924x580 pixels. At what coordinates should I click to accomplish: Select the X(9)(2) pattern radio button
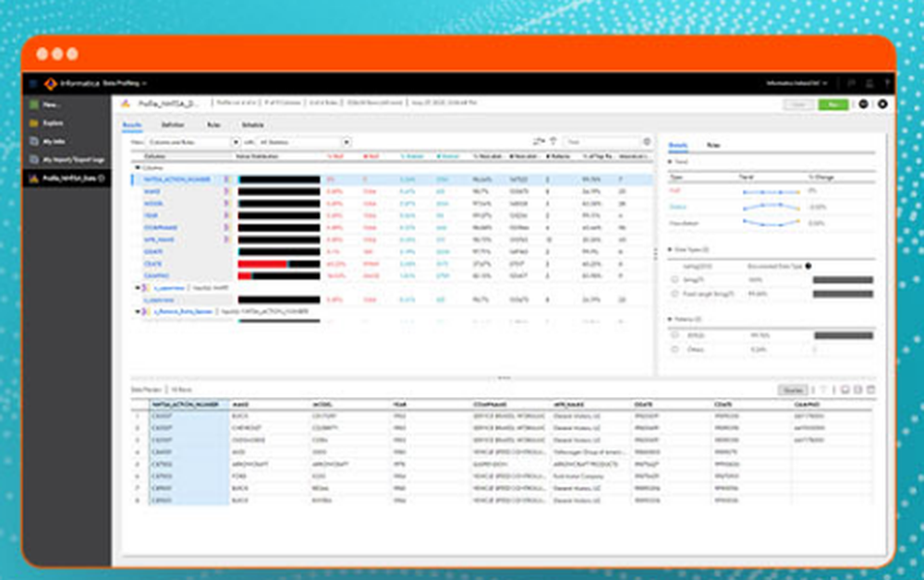pos(675,335)
